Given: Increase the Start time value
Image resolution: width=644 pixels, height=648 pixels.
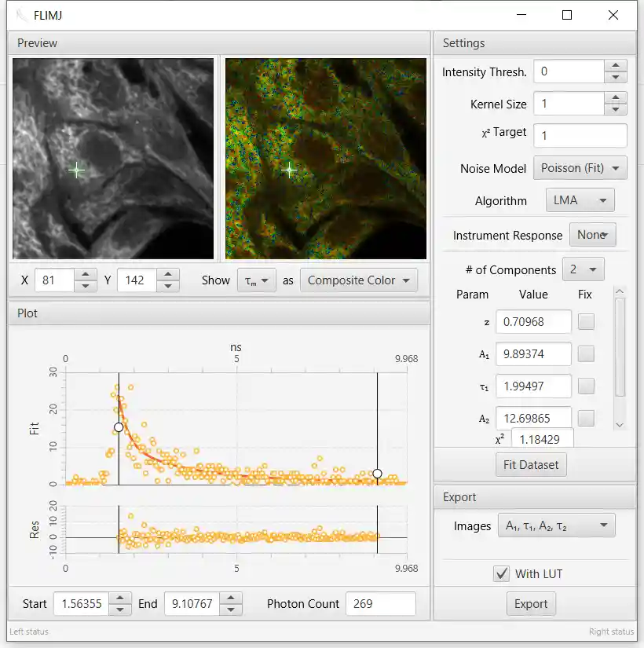Looking at the screenshot, I should tap(120, 599).
